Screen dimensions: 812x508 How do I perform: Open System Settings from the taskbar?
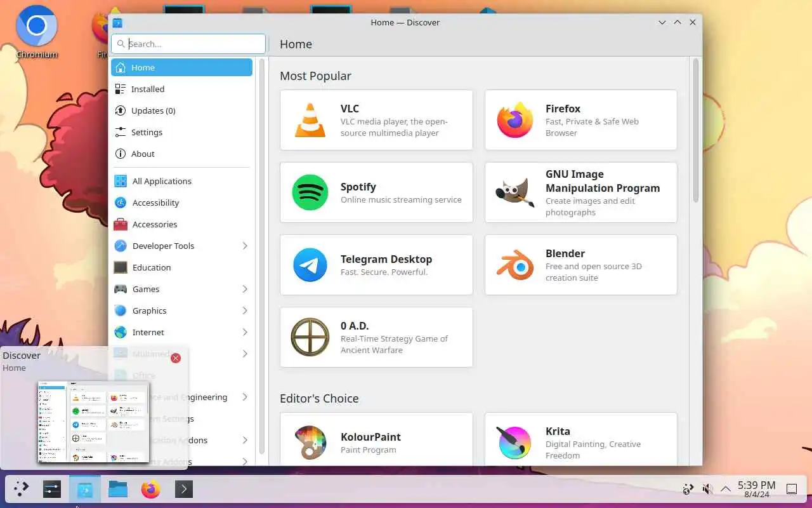(52, 488)
